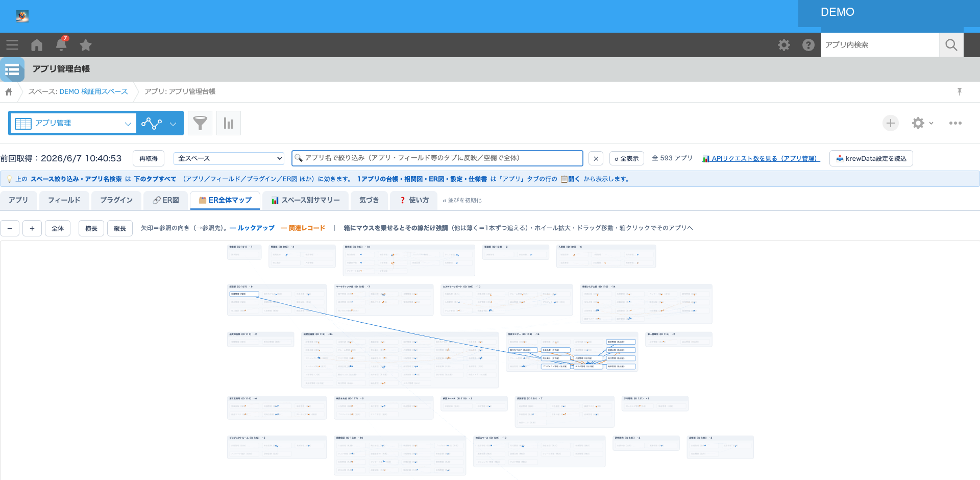Toggle the 横長 layout button
This screenshot has height=480, width=980.
91,228
